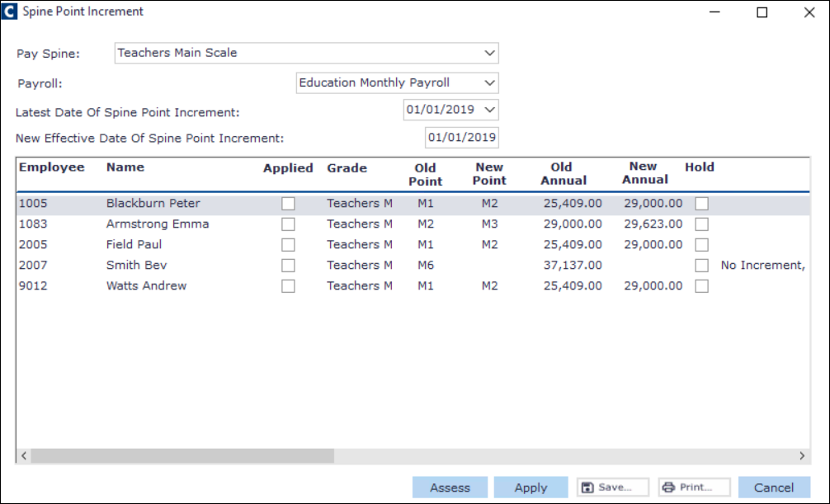Viewport: 830px width, 504px height.
Task: Click the New Annual column header
Action: (644, 173)
